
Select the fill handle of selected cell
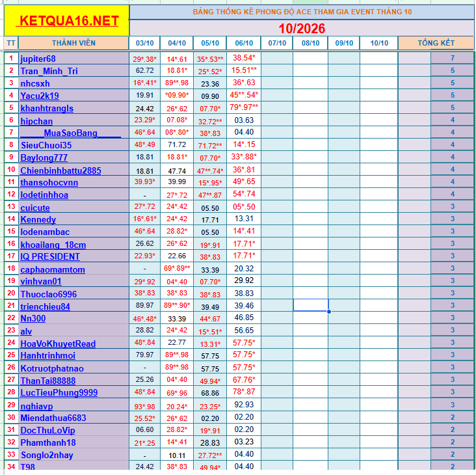[x=329, y=312]
